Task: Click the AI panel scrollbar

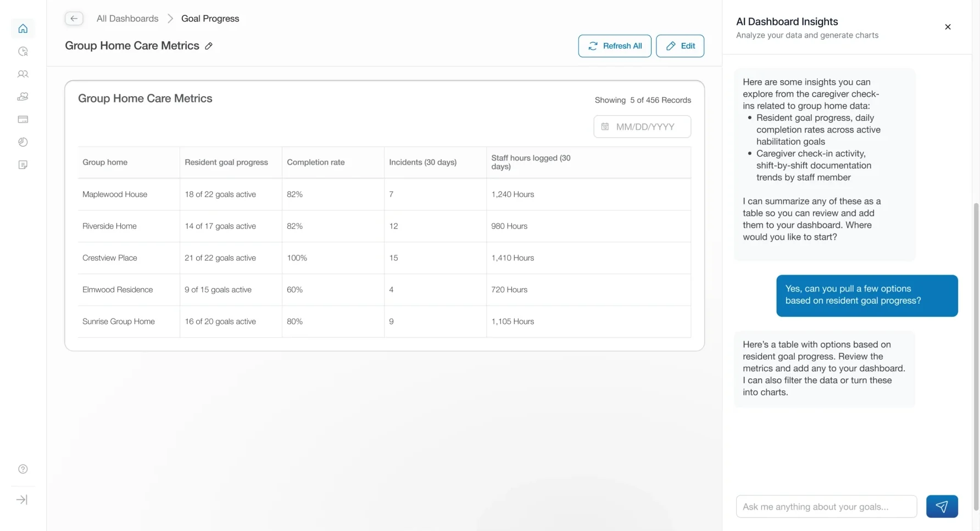Action: pyautogui.click(x=976, y=357)
